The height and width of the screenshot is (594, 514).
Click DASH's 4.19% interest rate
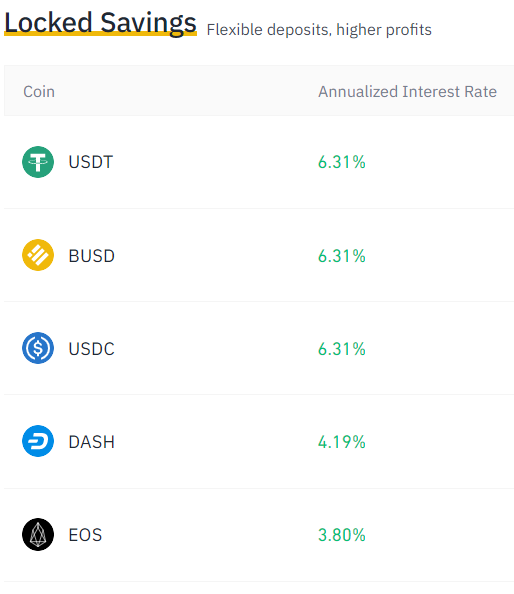click(342, 442)
